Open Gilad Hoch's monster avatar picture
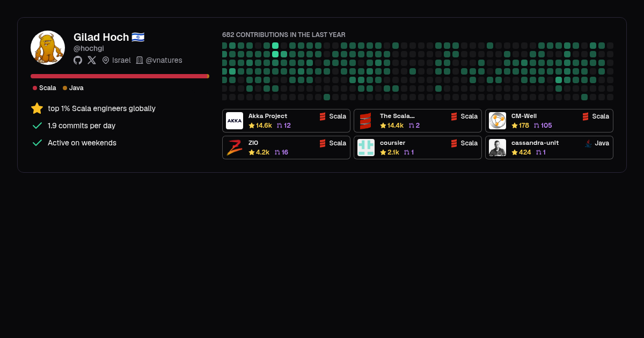Viewport: 644px width, 338px height. point(48,48)
